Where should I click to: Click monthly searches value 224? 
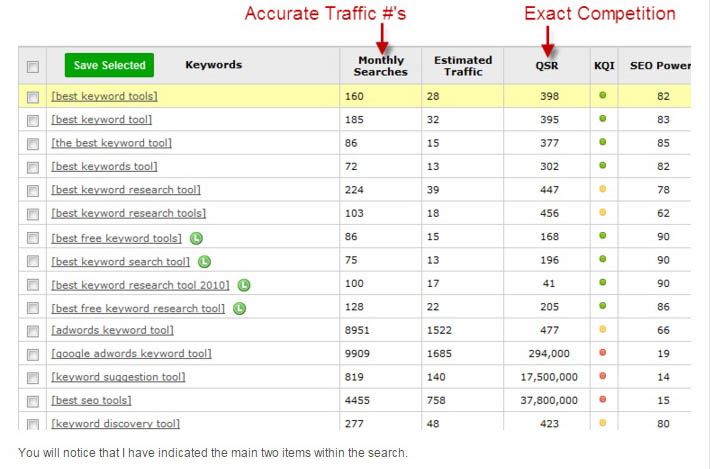tap(354, 190)
